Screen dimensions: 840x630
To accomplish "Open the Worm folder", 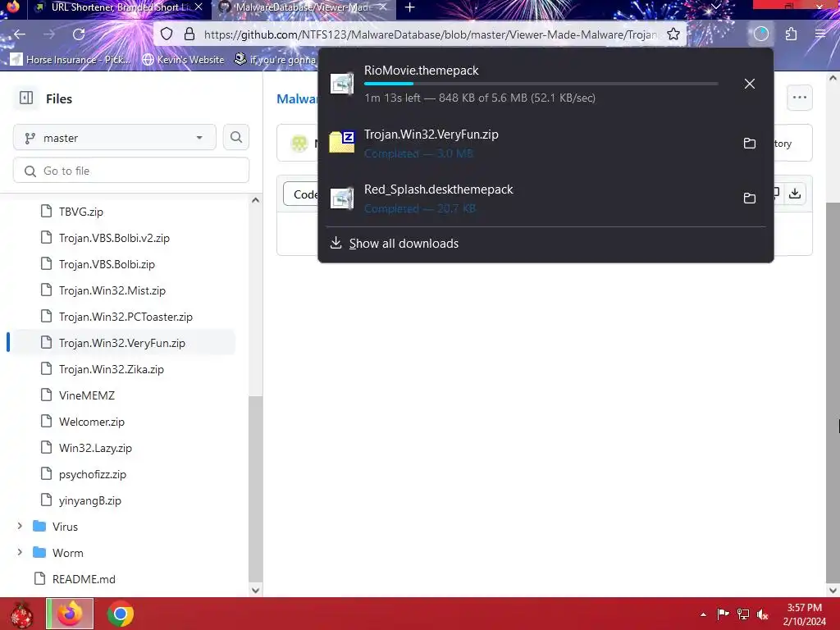I will tap(68, 553).
